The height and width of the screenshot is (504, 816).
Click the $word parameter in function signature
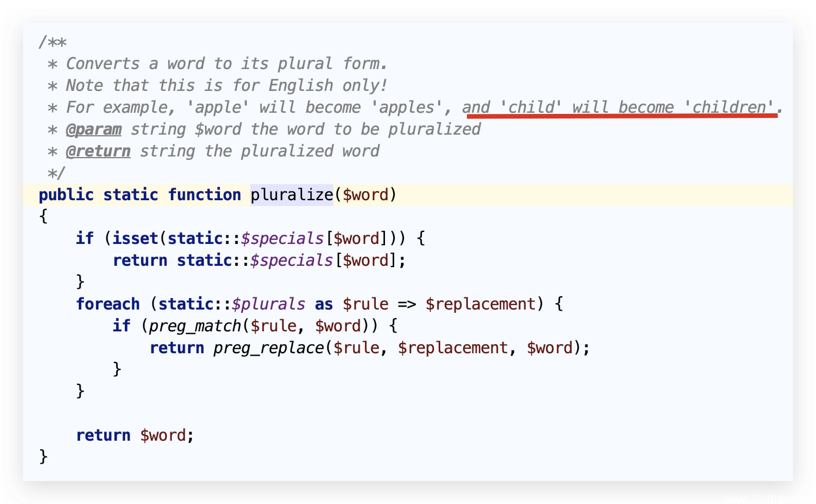(x=365, y=195)
